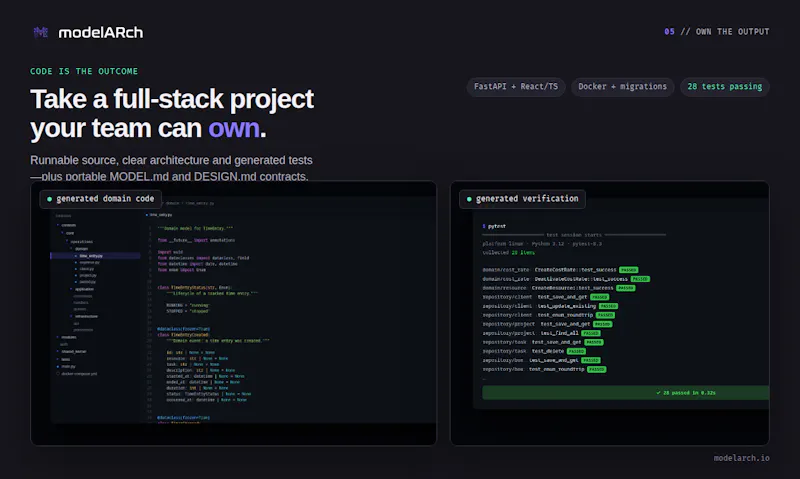Screen dimensions: 800x479
Task: Click the STOPPED = "stopped" code line
Action: tap(187, 311)
